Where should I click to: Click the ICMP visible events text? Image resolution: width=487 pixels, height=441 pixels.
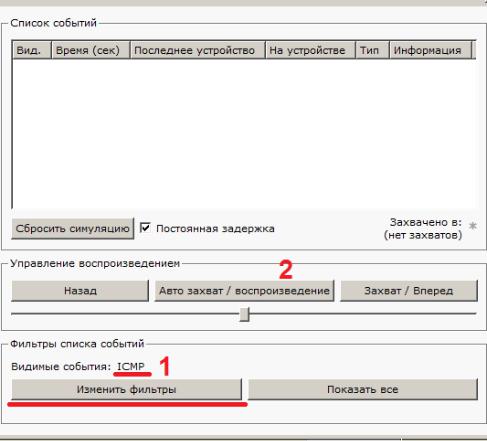point(131,366)
